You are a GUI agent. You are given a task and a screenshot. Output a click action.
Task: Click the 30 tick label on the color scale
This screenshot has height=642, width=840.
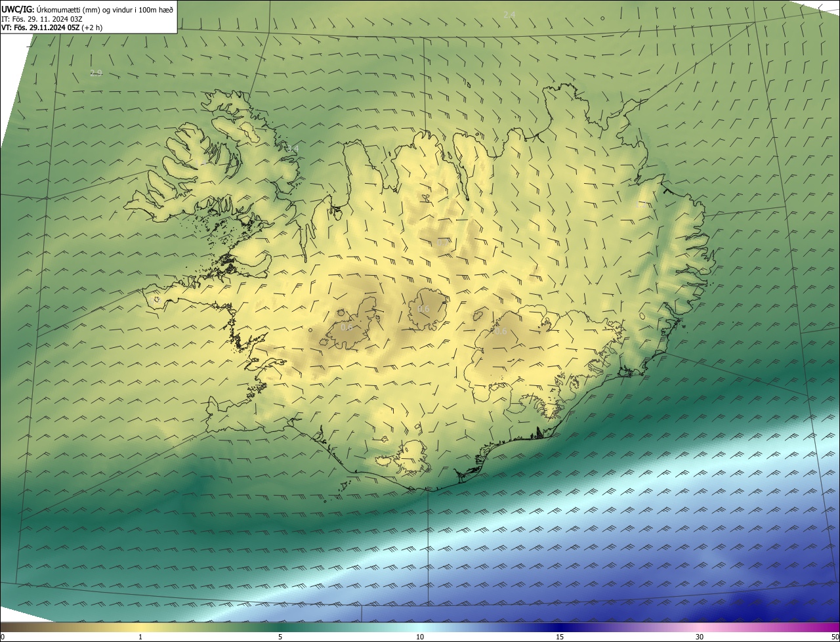pos(700,637)
